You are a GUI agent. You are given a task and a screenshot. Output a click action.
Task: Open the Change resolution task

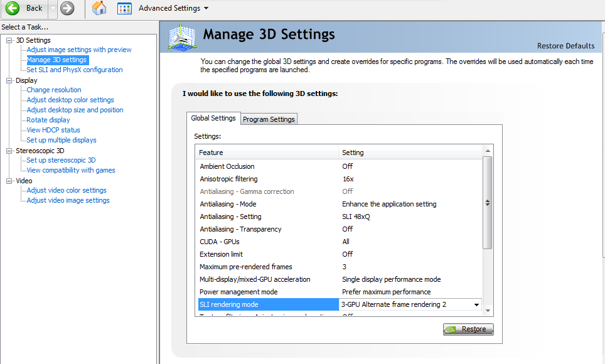[54, 90]
